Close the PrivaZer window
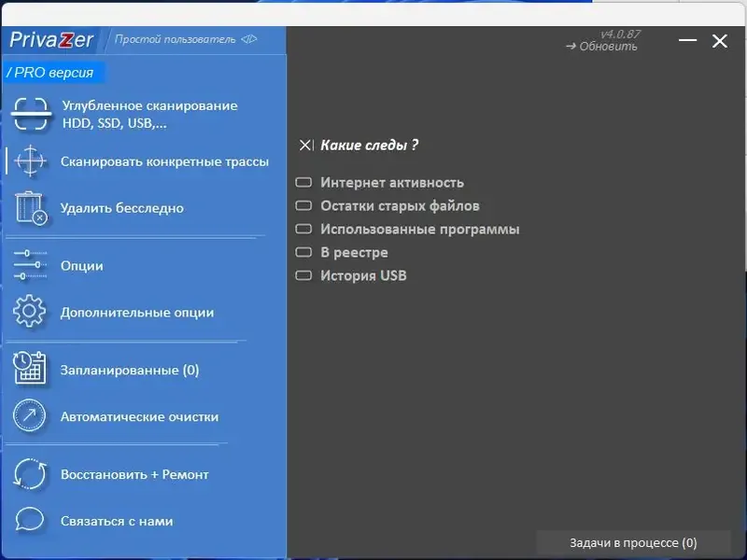The height and width of the screenshot is (560, 747). point(720,41)
